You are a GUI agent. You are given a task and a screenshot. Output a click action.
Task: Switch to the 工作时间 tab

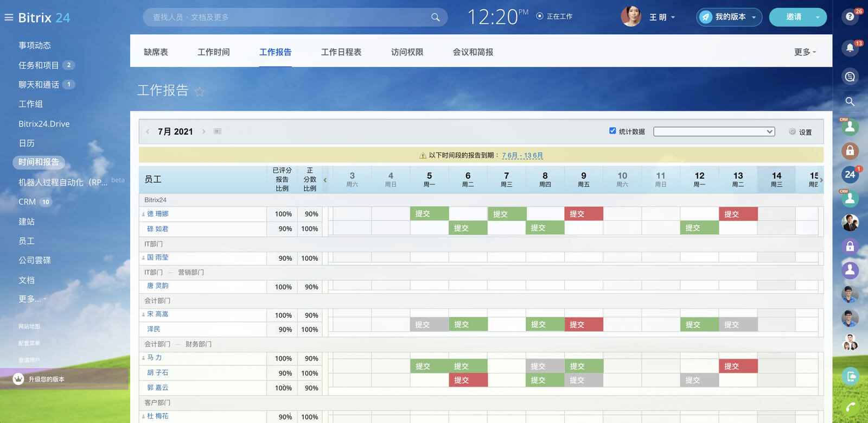click(x=213, y=52)
